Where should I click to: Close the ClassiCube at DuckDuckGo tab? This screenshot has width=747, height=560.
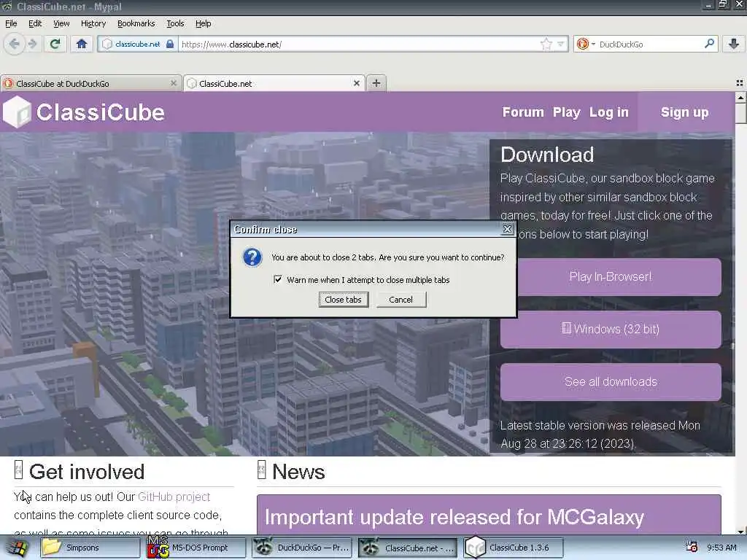[174, 83]
